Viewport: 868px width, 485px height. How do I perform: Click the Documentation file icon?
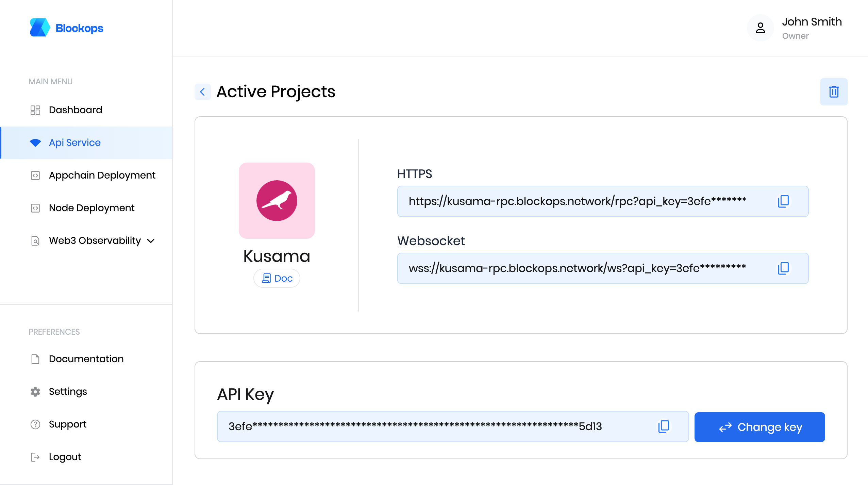pos(35,359)
